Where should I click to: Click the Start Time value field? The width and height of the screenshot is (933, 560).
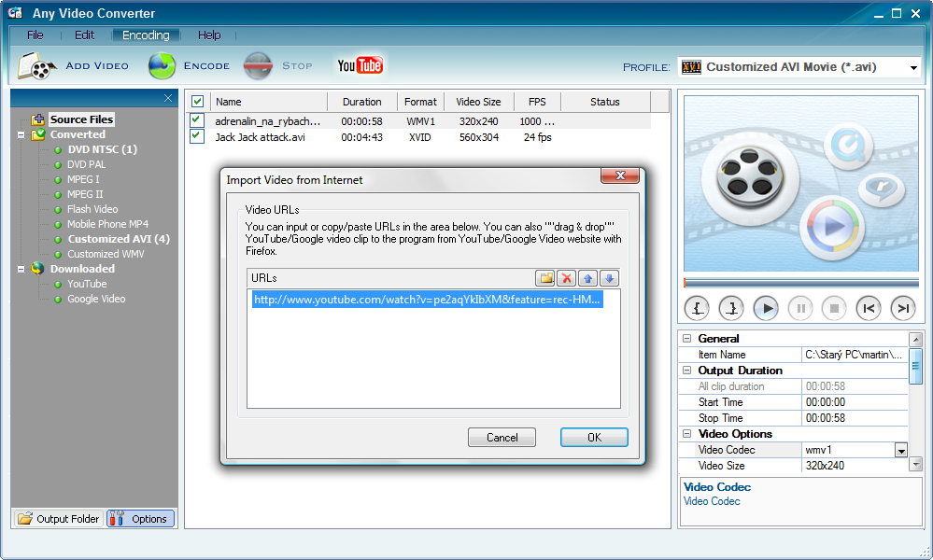855,402
